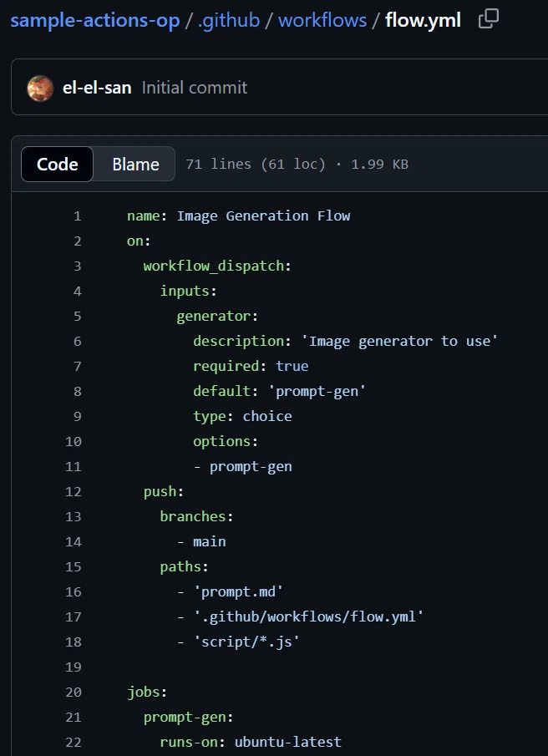
Task: Click the 'on:' code line
Action: [139, 241]
